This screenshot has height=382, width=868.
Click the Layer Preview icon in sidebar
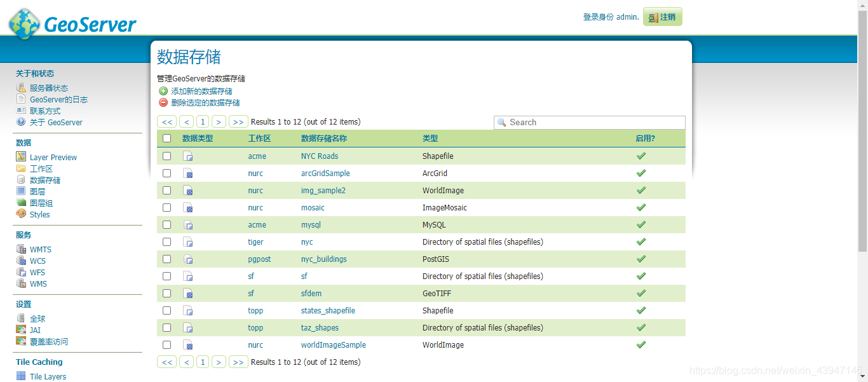(21, 157)
